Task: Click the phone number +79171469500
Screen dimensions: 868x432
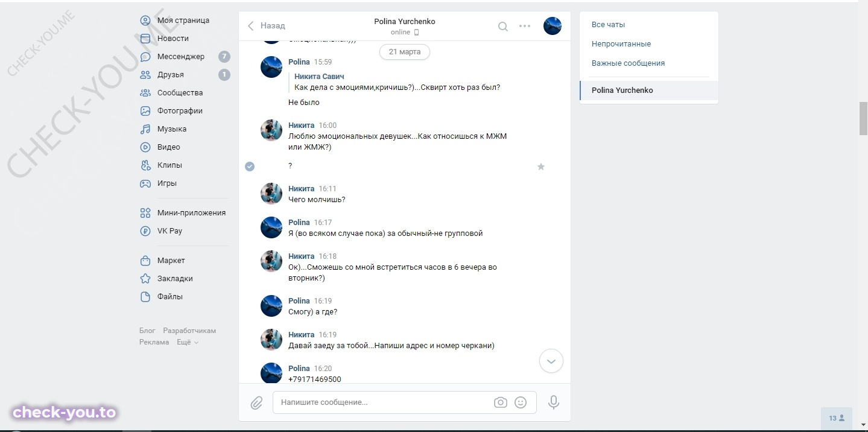Action: pos(315,380)
